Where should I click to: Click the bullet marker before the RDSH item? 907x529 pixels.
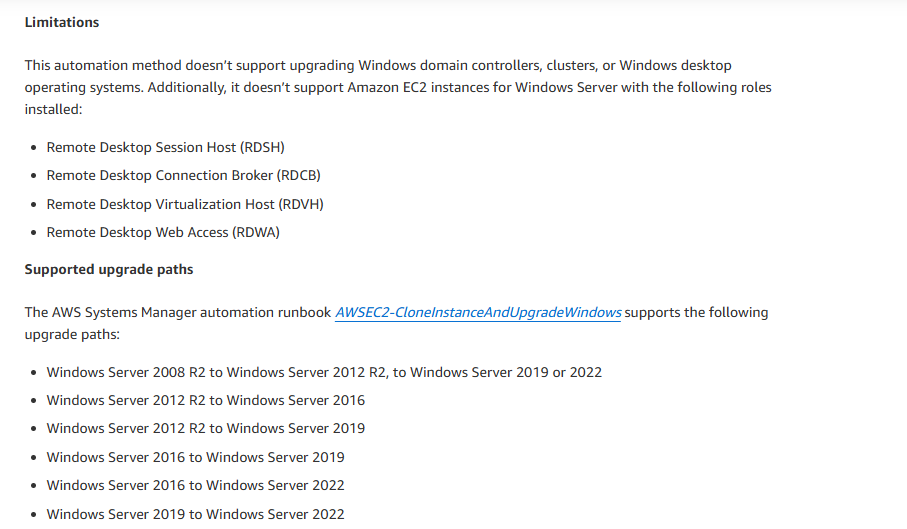[35, 148]
